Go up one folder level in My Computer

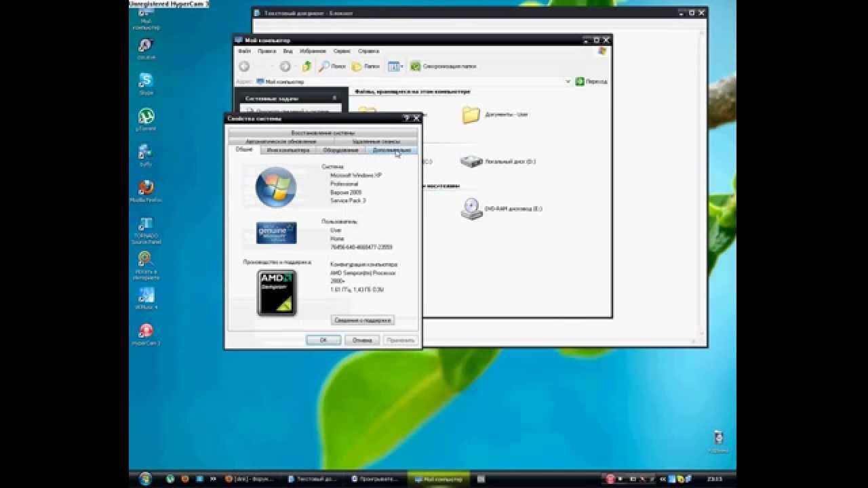click(x=307, y=66)
